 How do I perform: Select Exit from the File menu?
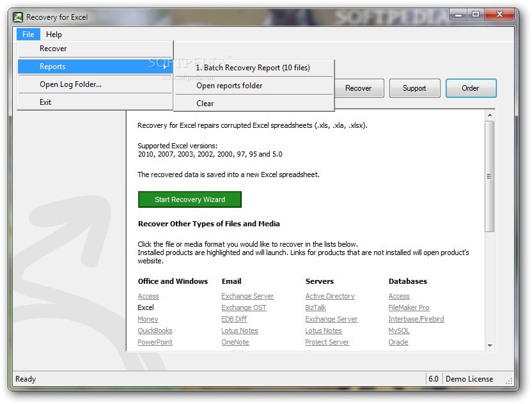tap(95, 102)
